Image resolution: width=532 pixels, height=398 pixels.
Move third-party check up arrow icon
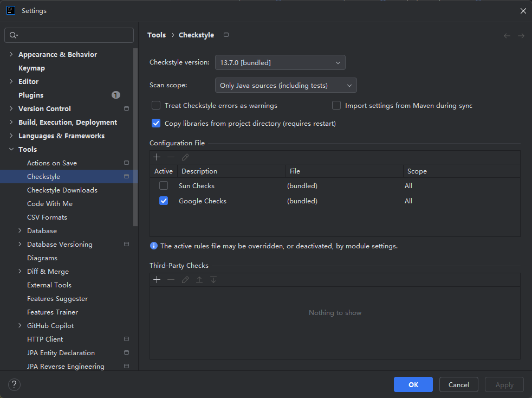click(x=199, y=280)
